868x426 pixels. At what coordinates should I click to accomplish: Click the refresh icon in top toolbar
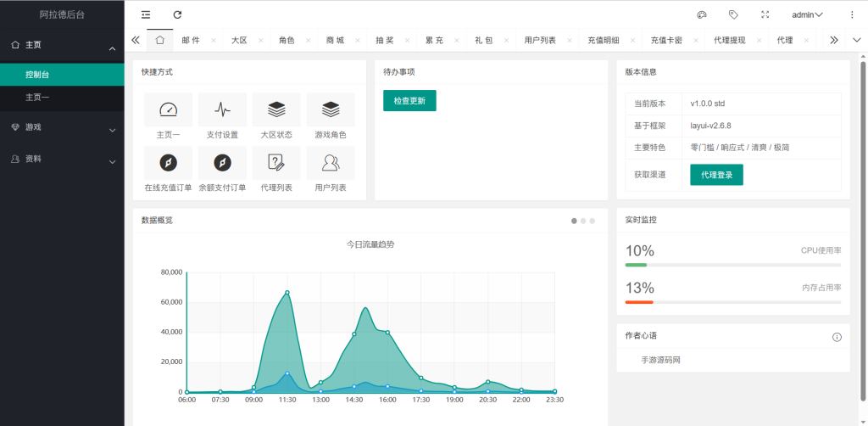pos(177,14)
